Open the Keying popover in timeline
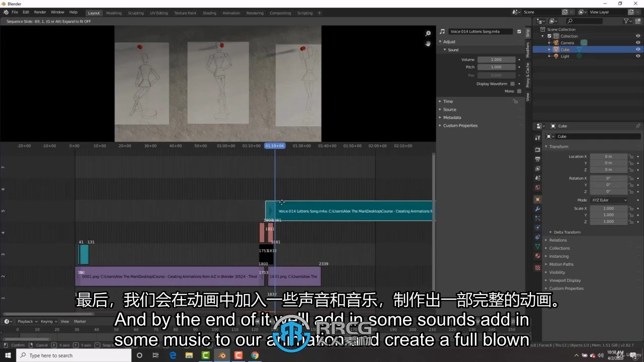 point(48,321)
